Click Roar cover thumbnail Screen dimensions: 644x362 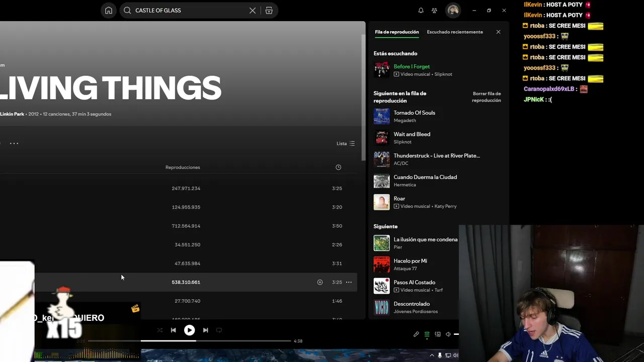pos(381,202)
